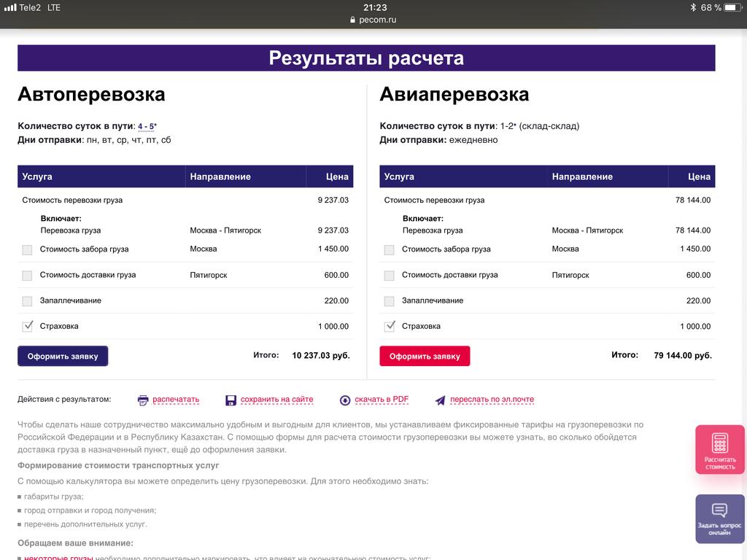Enable Стоимость забора груза for Автоперевозка
The height and width of the screenshot is (560, 747).
click(x=28, y=250)
